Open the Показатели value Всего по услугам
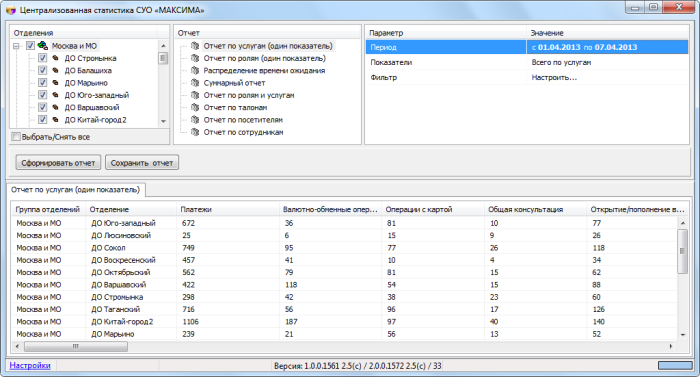The width and height of the screenshot is (700, 377). point(607,63)
